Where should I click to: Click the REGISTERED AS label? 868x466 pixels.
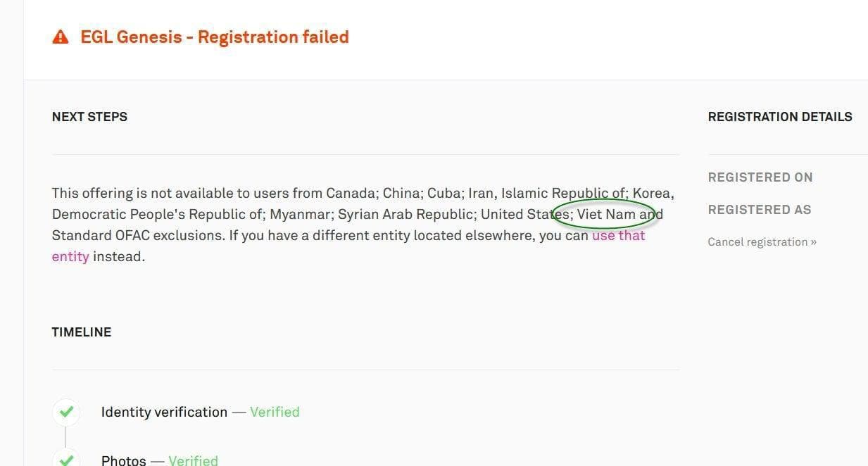tap(760, 210)
